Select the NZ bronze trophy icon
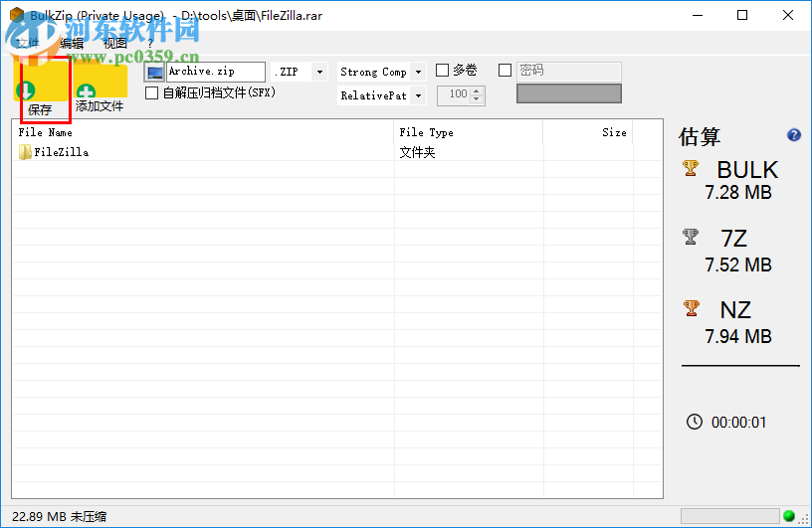 [692, 308]
